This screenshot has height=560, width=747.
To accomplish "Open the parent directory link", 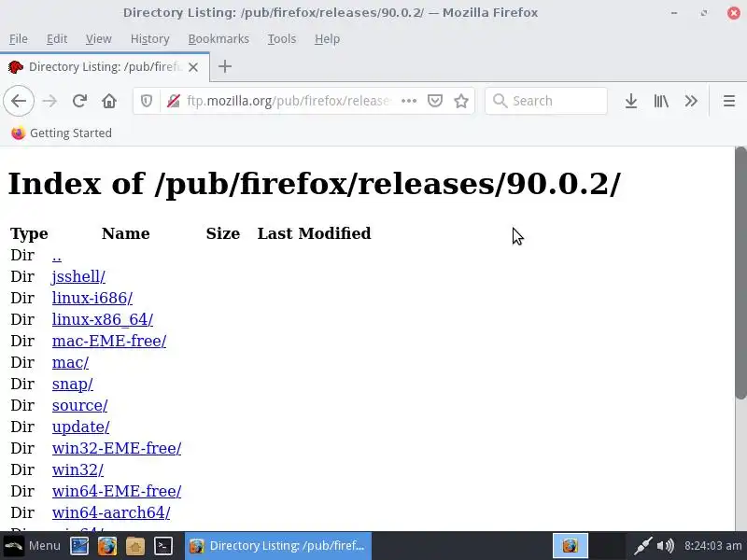I will click(x=57, y=256).
